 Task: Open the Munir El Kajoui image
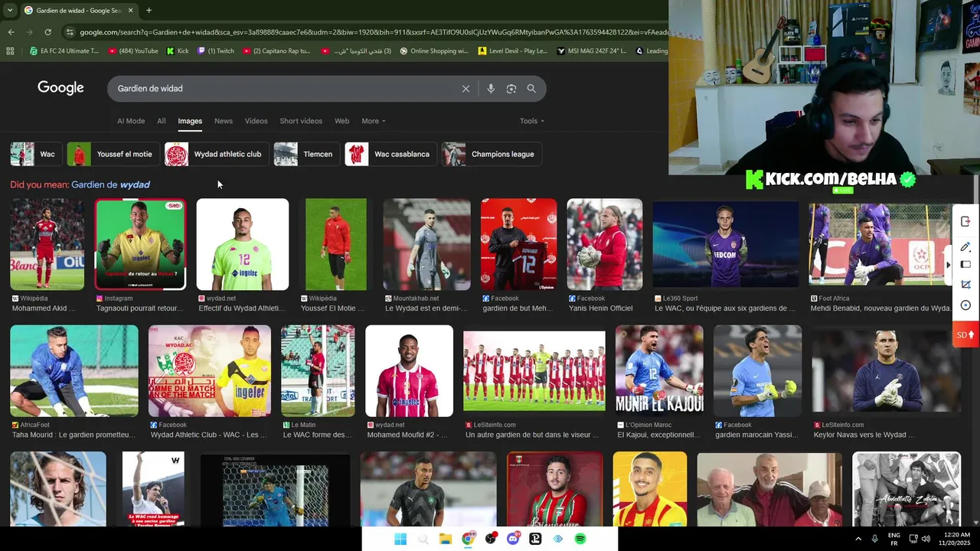point(659,371)
